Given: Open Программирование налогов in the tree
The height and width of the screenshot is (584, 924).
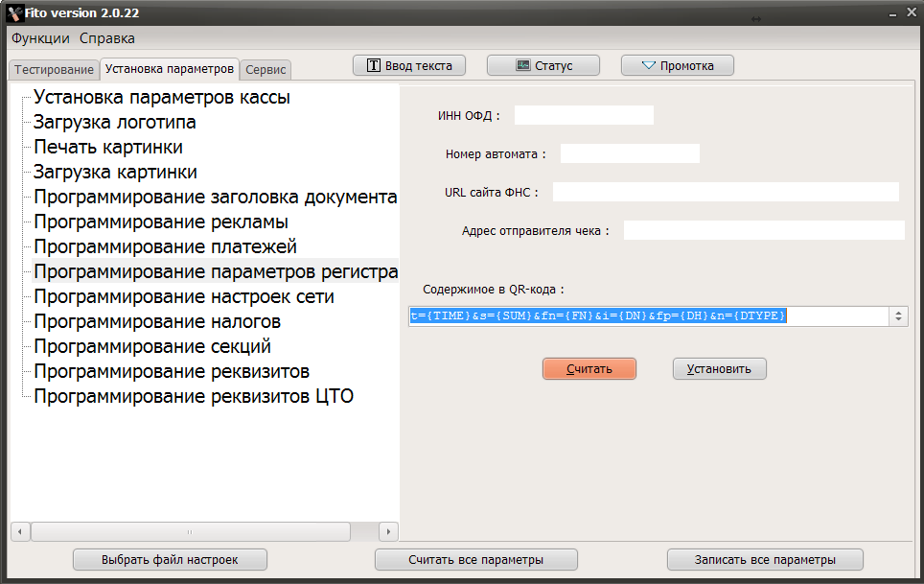Looking at the screenshot, I should pos(157,321).
